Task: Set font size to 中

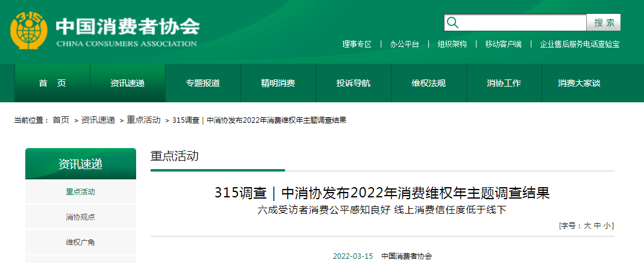Action: click(x=597, y=226)
